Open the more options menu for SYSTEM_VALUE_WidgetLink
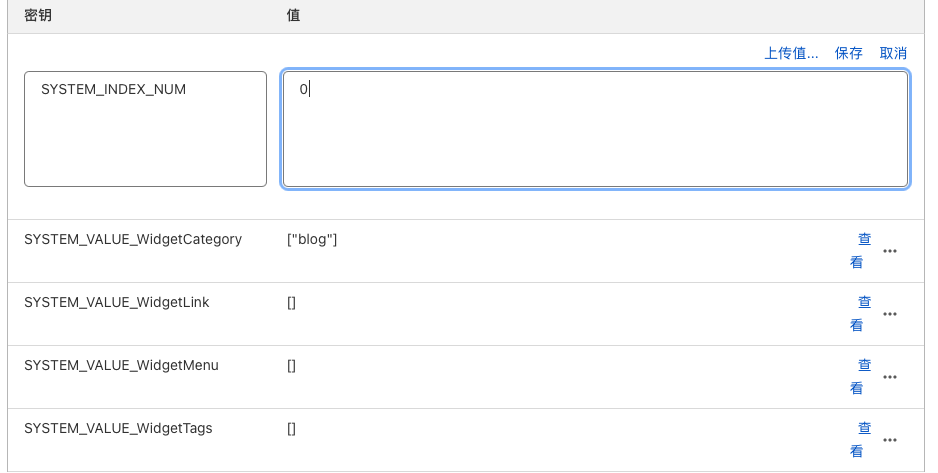The width and height of the screenshot is (938, 473). click(x=889, y=314)
